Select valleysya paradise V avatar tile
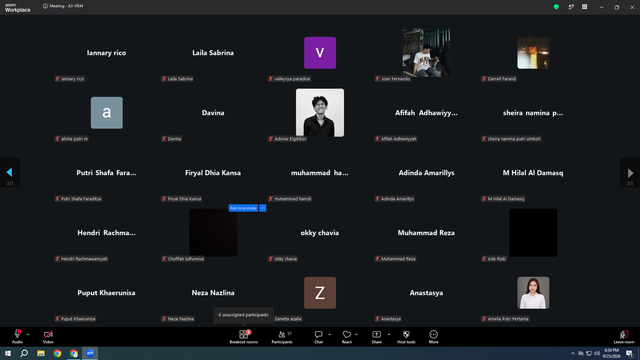 pos(320,53)
